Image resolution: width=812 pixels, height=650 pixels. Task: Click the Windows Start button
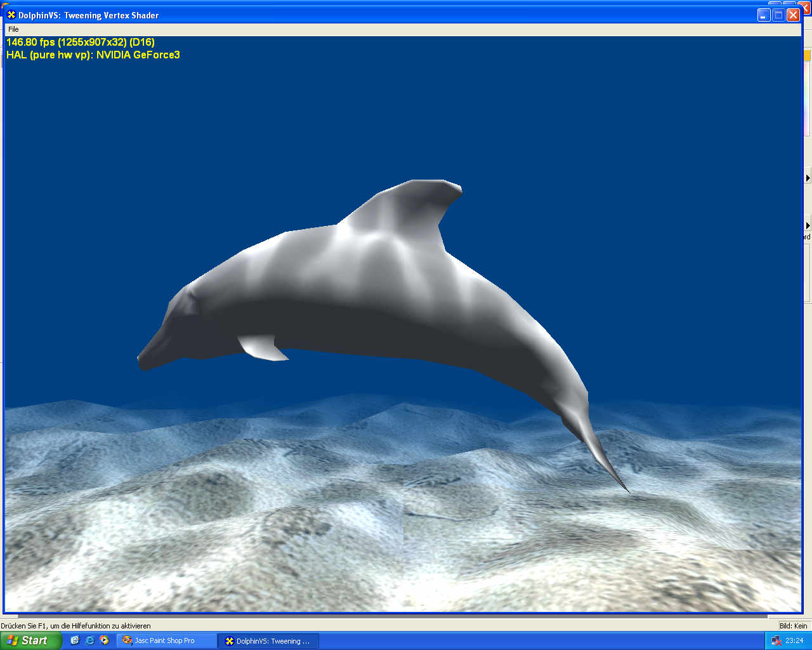pyautogui.click(x=30, y=640)
